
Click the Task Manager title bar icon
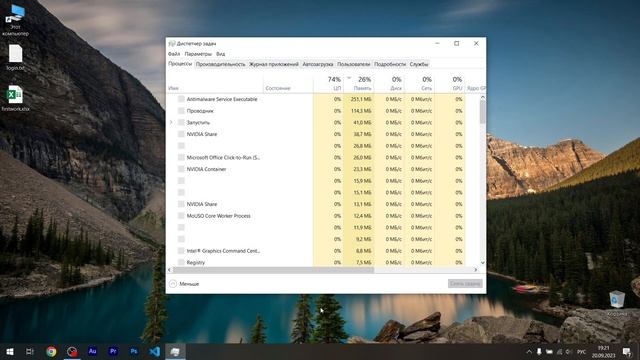[x=172, y=43]
